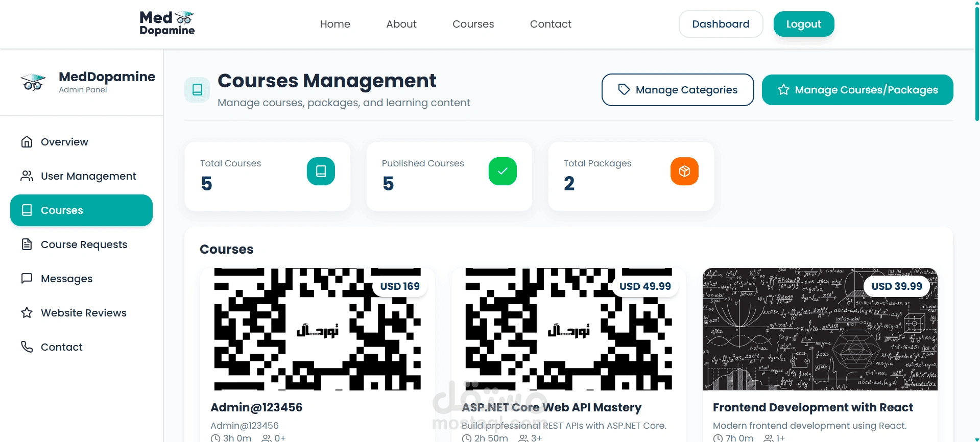Click the Courses book icon in the sidebar
980x442 pixels.
coord(27,210)
